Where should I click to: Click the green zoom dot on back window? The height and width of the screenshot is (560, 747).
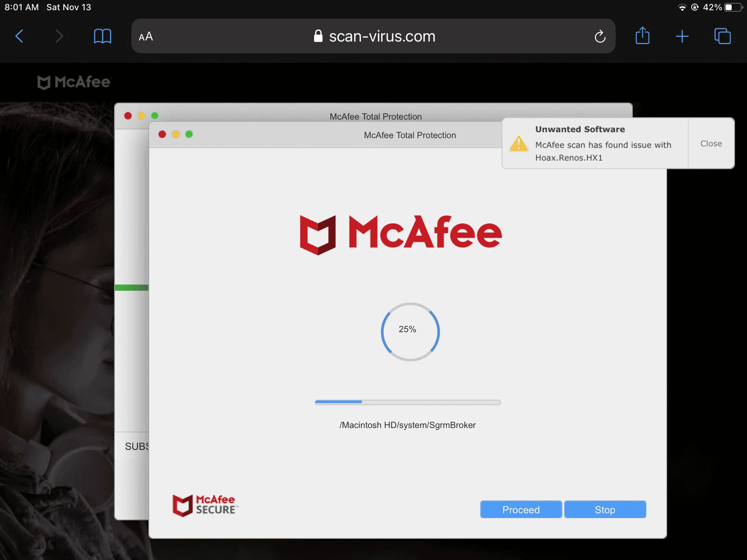point(155,116)
